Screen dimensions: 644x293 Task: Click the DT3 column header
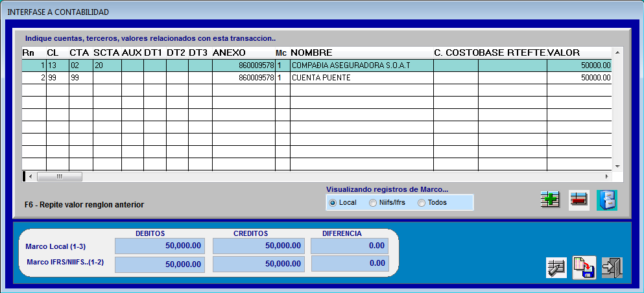[x=200, y=53]
